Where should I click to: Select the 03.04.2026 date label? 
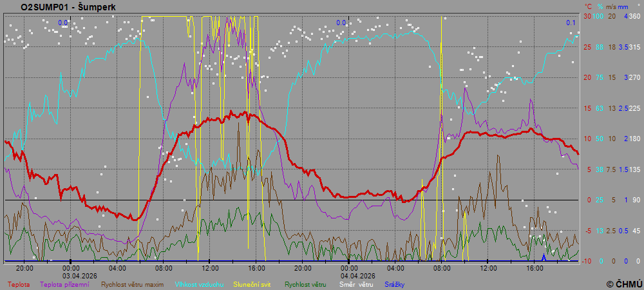click(x=79, y=275)
